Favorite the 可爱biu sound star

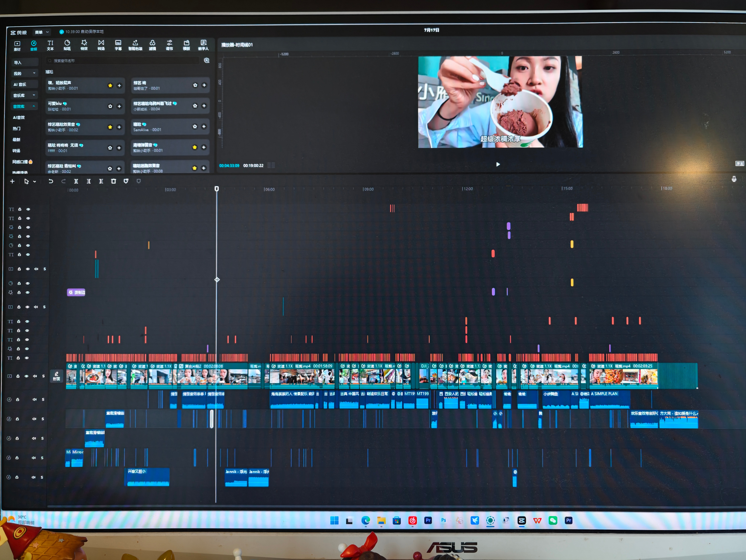[x=110, y=106]
